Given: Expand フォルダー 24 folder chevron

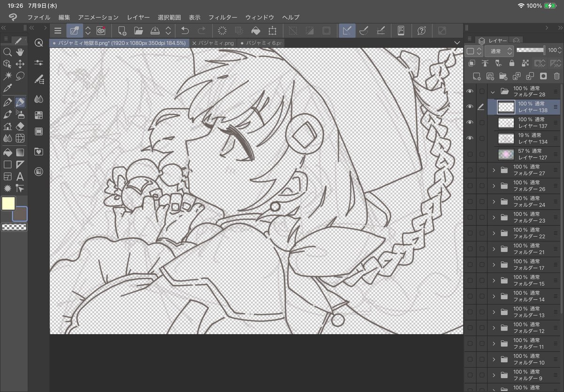Looking at the screenshot, I should pos(493,201).
